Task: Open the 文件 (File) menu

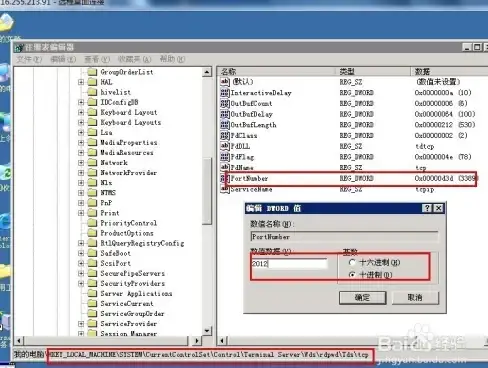Action: coord(29,59)
